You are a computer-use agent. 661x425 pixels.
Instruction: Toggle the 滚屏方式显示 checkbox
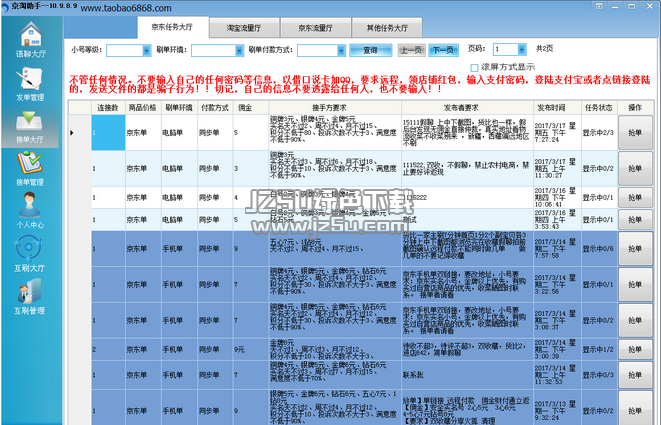click(x=474, y=67)
